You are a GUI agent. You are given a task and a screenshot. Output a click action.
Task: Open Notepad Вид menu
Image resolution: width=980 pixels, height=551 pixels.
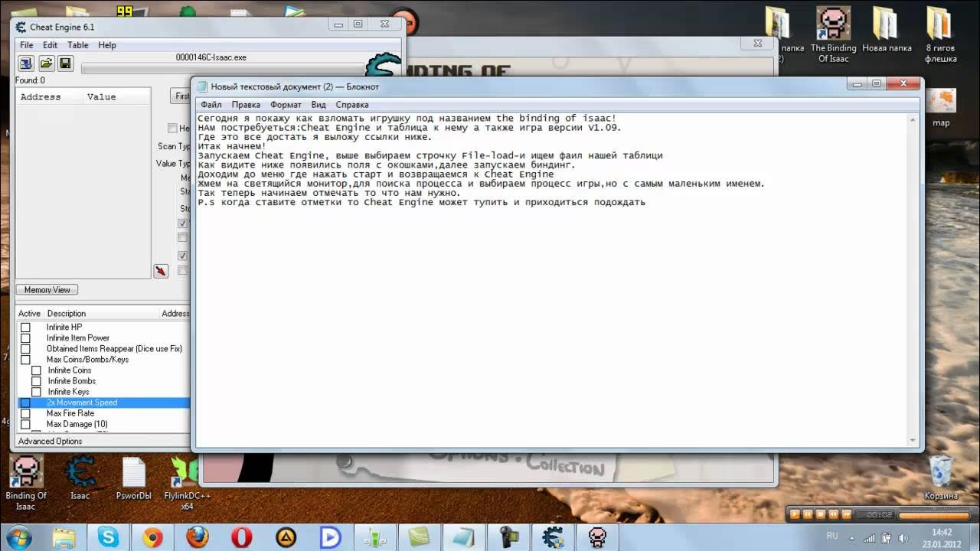pyautogui.click(x=318, y=105)
